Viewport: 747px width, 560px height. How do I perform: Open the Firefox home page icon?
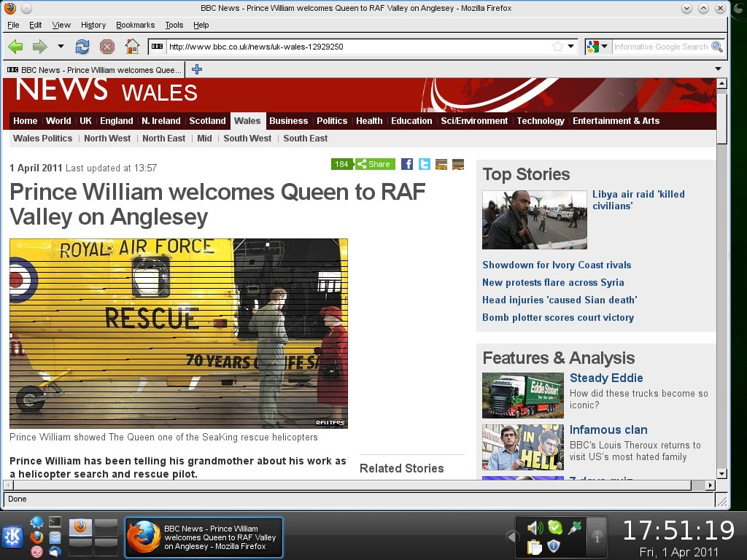coord(132,47)
